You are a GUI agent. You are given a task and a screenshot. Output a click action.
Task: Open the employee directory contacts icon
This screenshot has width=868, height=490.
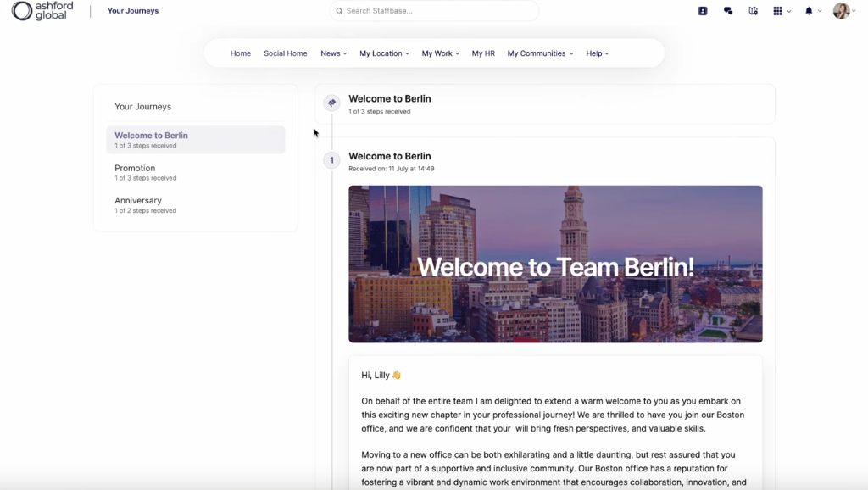(x=703, y=11)
